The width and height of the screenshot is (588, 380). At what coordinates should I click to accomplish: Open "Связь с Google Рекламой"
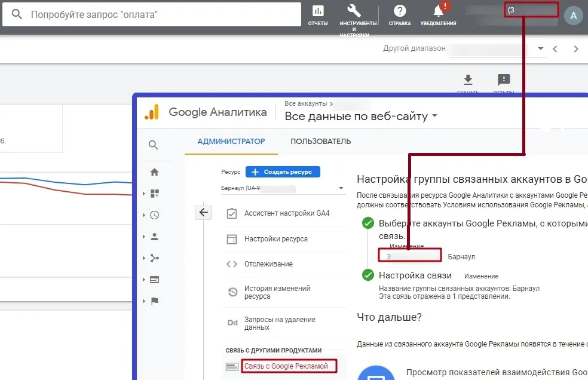(x=286, y=366)
